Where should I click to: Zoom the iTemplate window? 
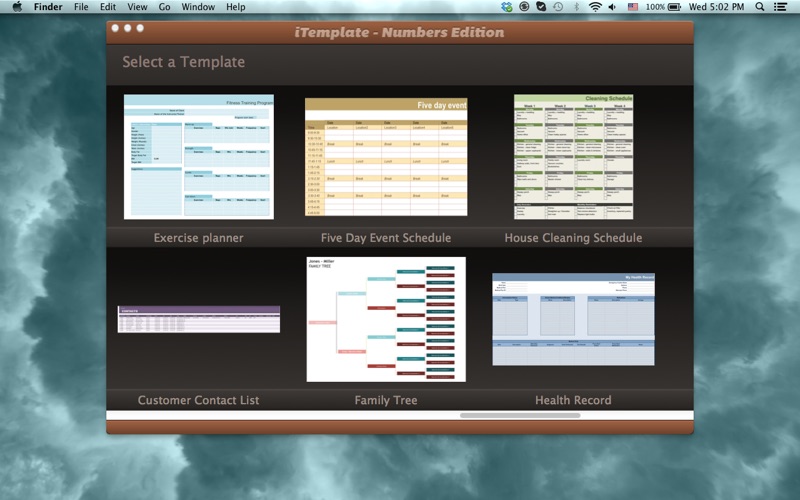pos(140,28)
